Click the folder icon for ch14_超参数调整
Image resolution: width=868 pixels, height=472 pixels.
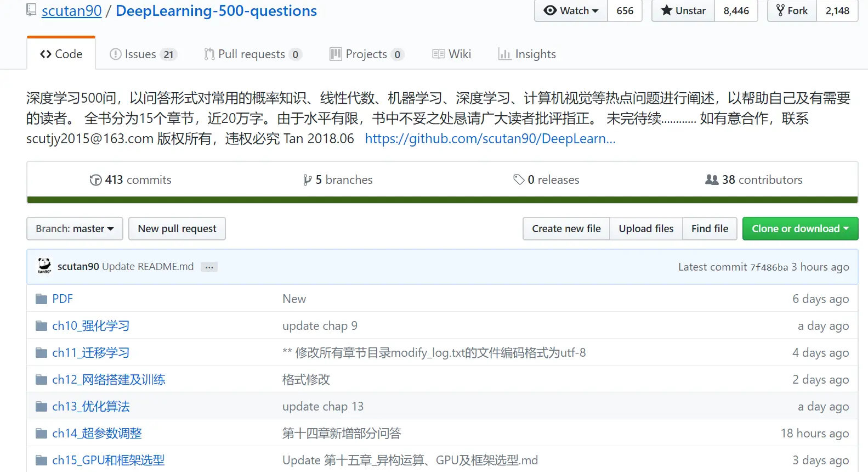(41, 433)
